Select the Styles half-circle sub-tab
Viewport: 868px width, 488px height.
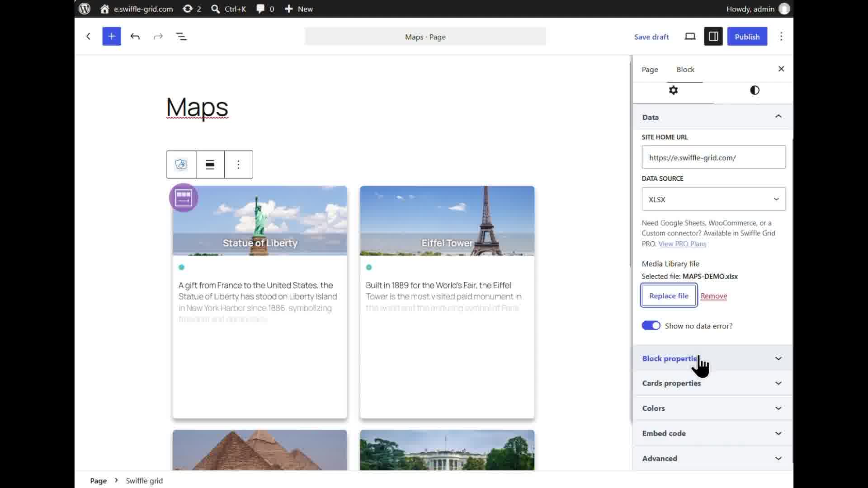pos(755,90)
